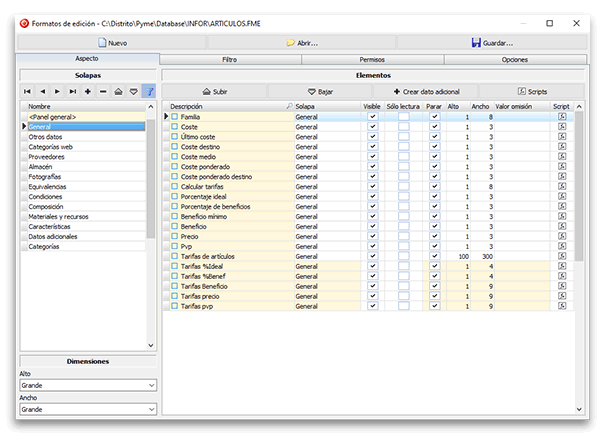Click search icon in Descripción column header

[x=288, y=106]
